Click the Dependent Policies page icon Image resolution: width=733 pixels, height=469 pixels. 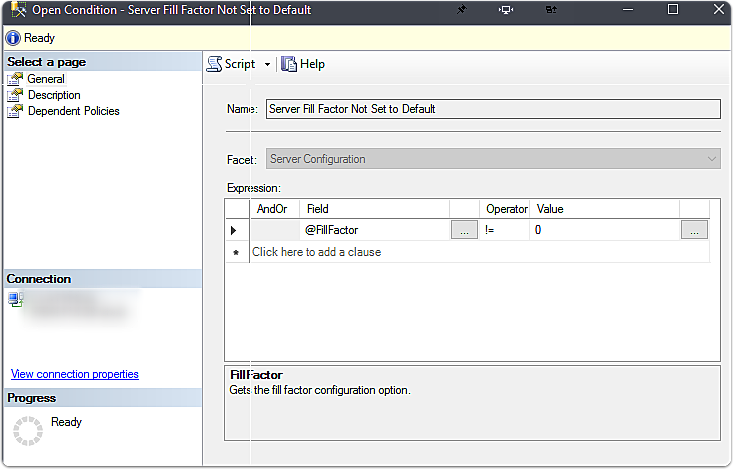[x=15, y=111]
